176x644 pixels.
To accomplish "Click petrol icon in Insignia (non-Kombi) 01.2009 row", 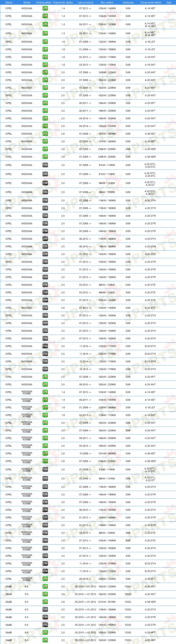I will [45, 49].
